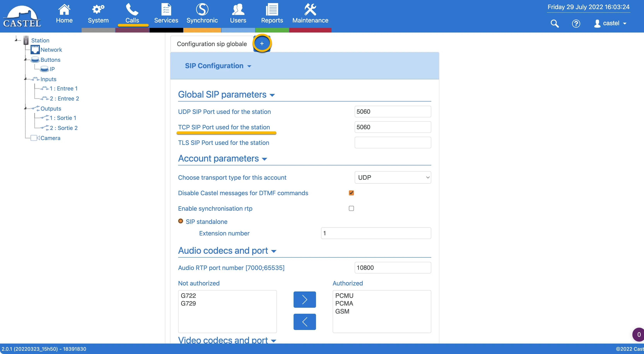The width and height of the screenshot is (644, 354).
Task: Select the SIP standalone radio button
Action: pyautogui.click(x=180, y=221)
